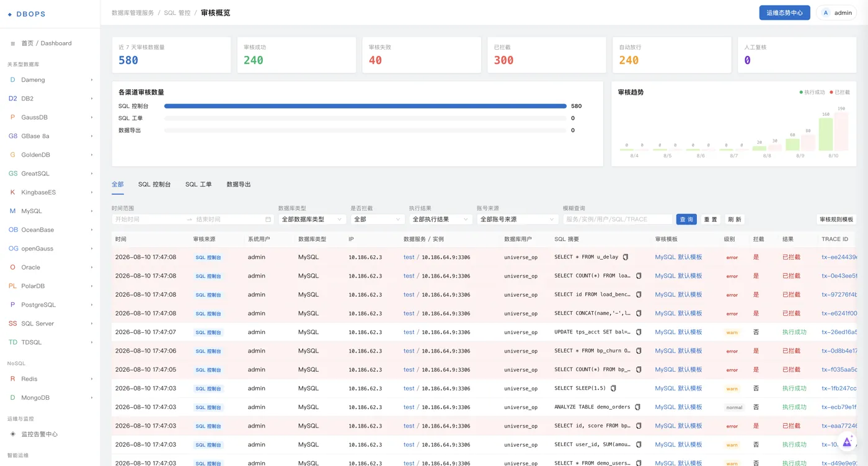868x466 pixels.
Task: Open the 账号来源 filter dropdown
Action: 518,219
